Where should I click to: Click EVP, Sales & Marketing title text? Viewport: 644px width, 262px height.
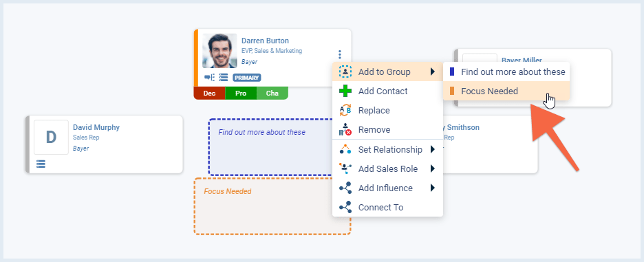pos(272,51)
